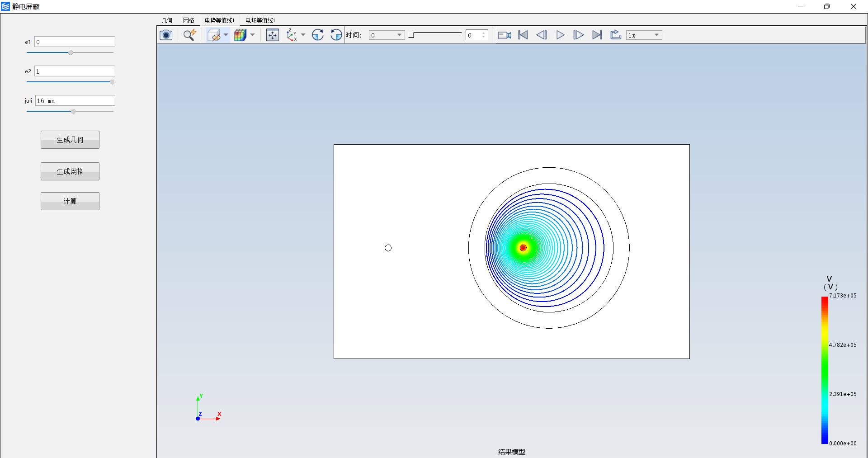Image resolution: width=868 pixels, height=458 pixels.
Task: Open the 时间 time combo box
Action: (x=387, y=35)
